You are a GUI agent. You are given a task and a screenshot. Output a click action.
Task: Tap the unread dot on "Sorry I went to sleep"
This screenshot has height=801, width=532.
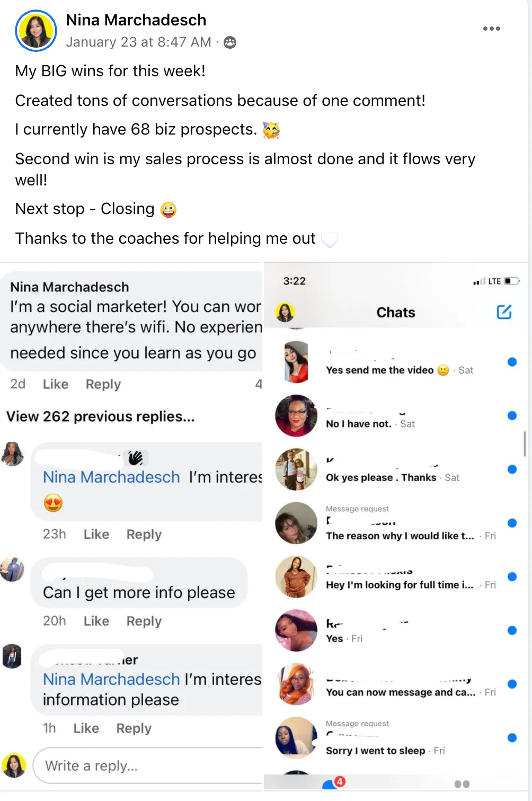512,737
